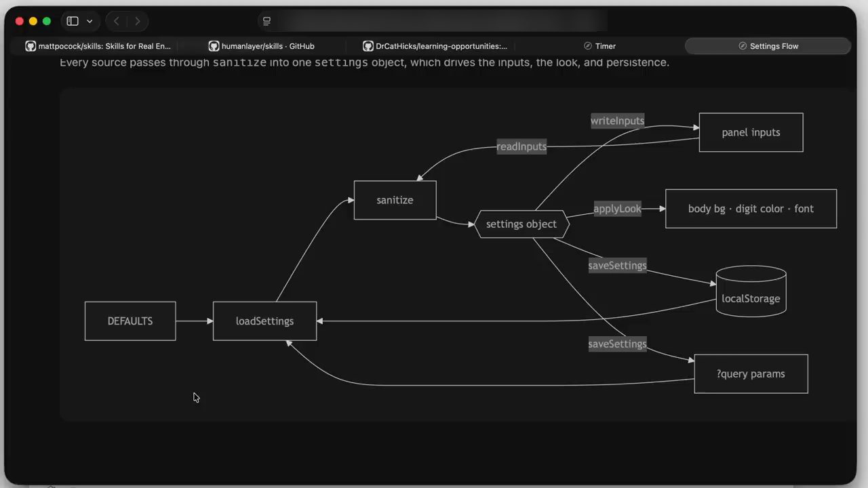
Task: Click the localStorage cylinder node
Action: (751, 291)
